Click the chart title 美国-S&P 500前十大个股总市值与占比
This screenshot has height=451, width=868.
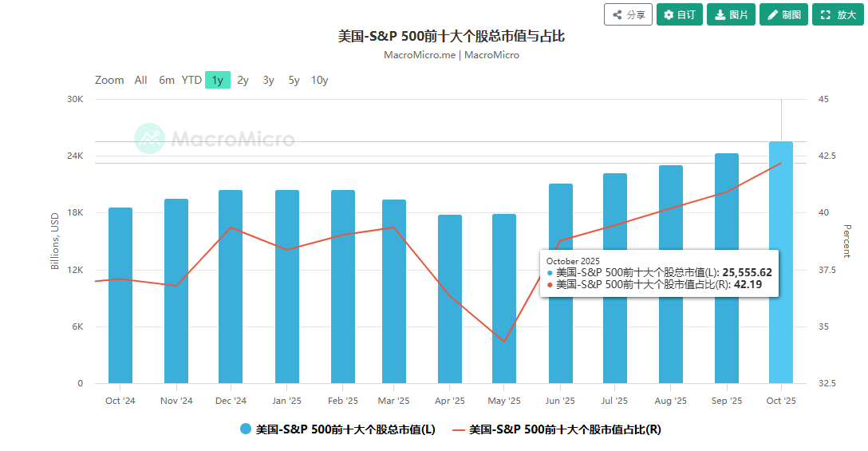tap(452, 37)
